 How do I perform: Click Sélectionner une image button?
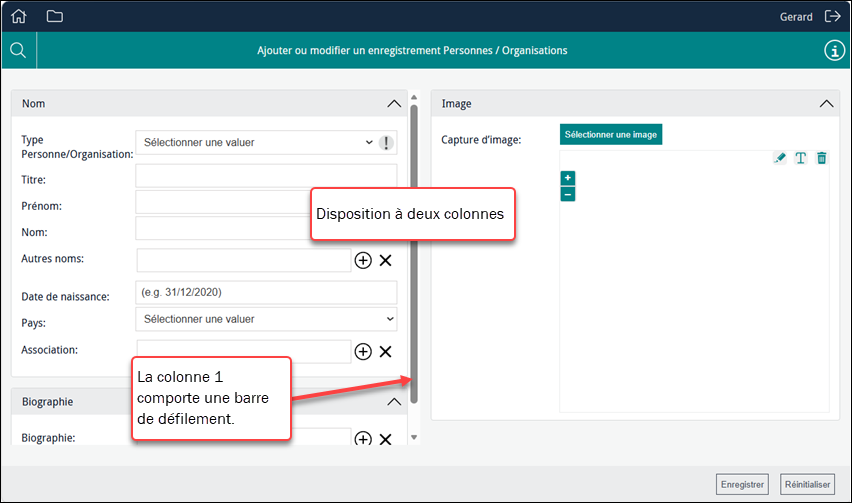[611, 135]
